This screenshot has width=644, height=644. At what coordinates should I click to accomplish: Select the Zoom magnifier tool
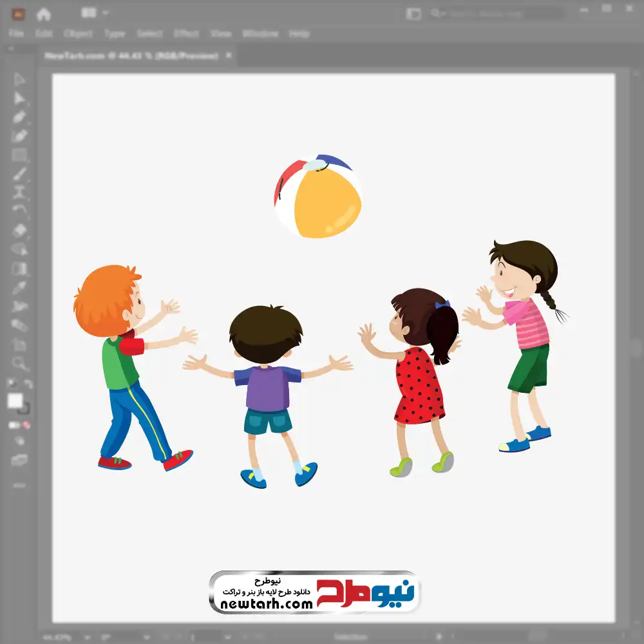(19, 363)
